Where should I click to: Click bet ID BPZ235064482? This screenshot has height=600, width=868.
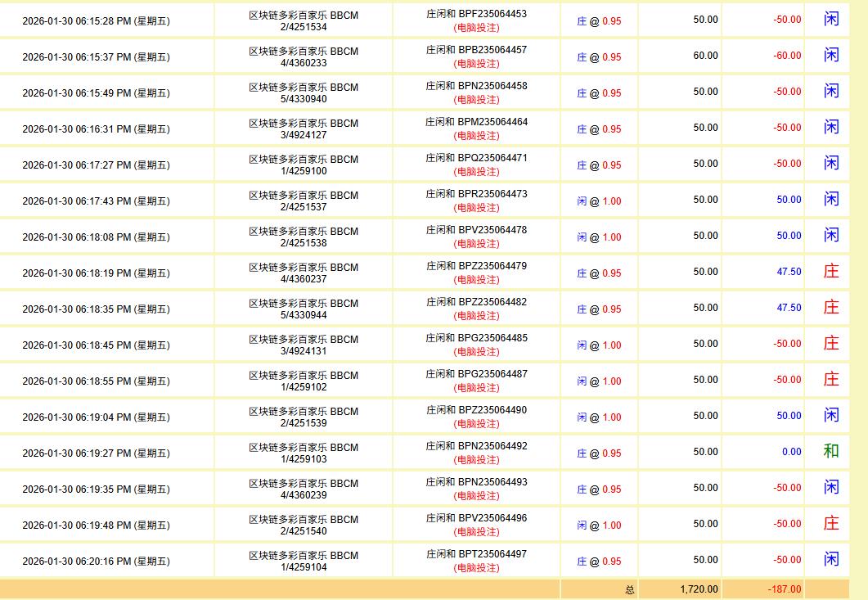tap(492, 302)
